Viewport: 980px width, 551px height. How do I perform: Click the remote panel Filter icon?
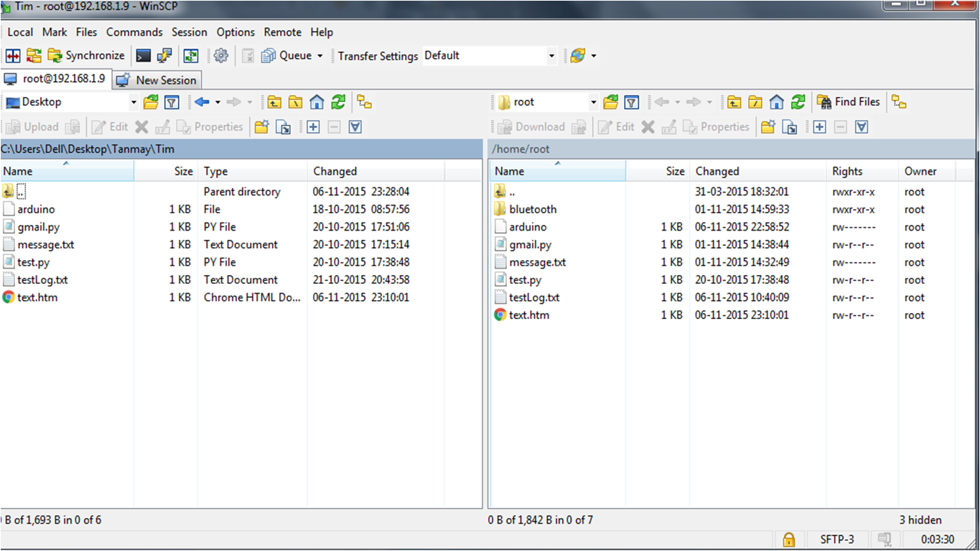(631, 102)
